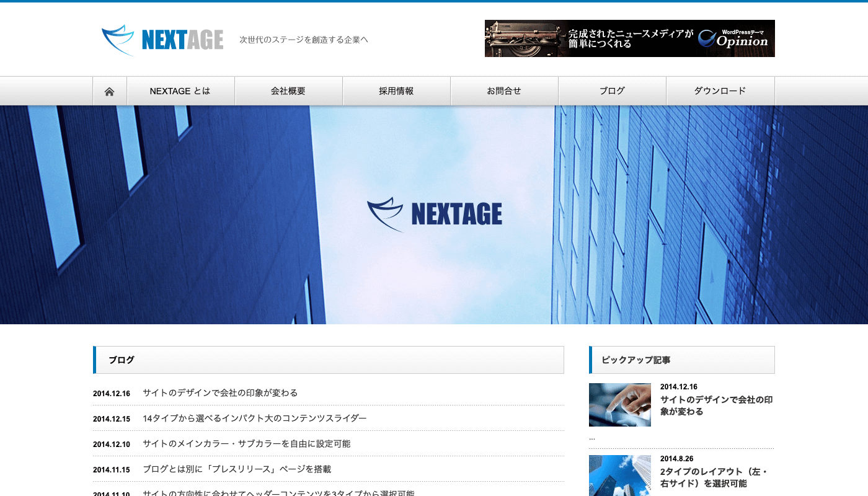Open the 会社概要 navigation item
The width and height of the screenshot is (868, 496).
[288, 91]
